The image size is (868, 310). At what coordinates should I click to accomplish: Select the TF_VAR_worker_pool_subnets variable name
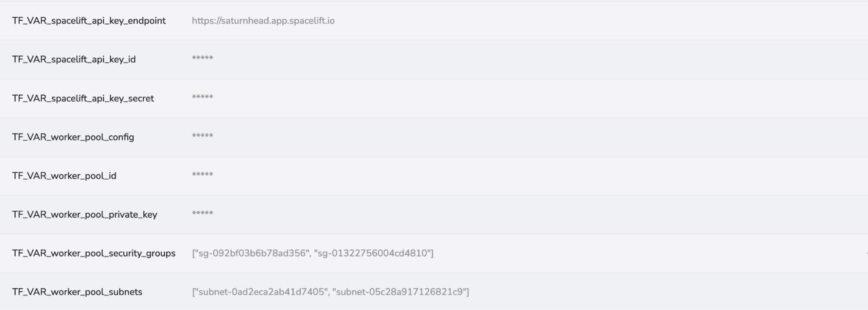[x=77, y=292]
